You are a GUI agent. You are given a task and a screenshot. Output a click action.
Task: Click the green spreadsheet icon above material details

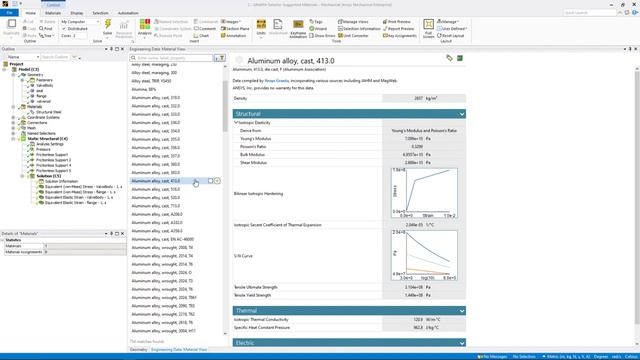click(x=460, y=58)
